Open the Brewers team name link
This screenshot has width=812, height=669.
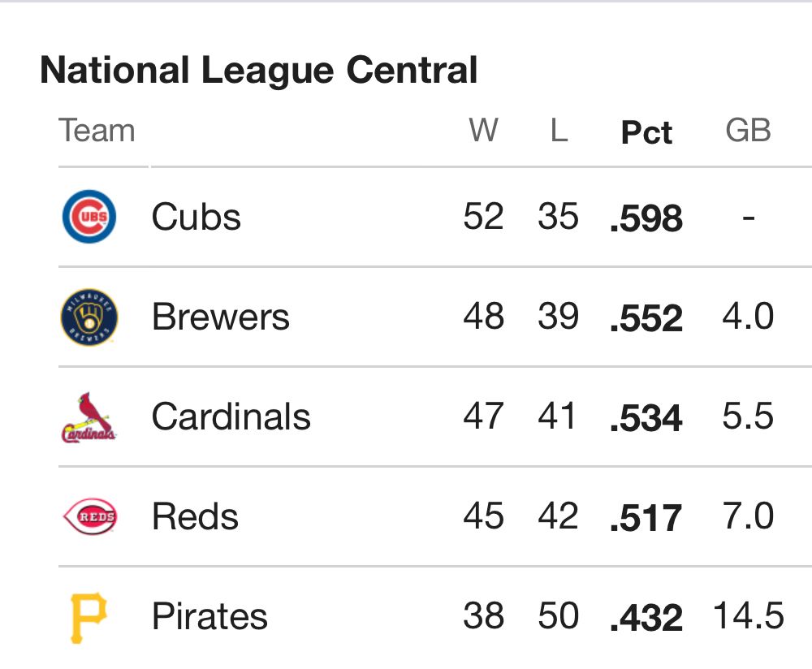click(x=221, y=317)
